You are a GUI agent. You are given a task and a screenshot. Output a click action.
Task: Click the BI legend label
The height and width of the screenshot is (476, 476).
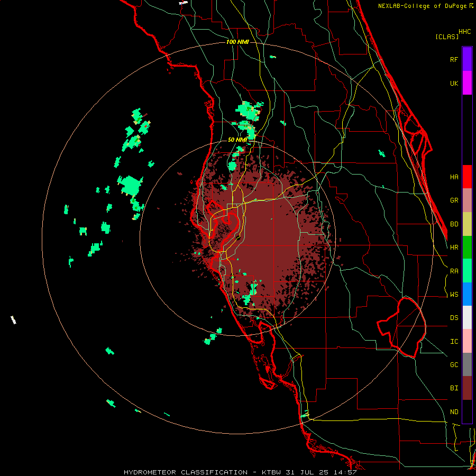(x=454, y=388)
